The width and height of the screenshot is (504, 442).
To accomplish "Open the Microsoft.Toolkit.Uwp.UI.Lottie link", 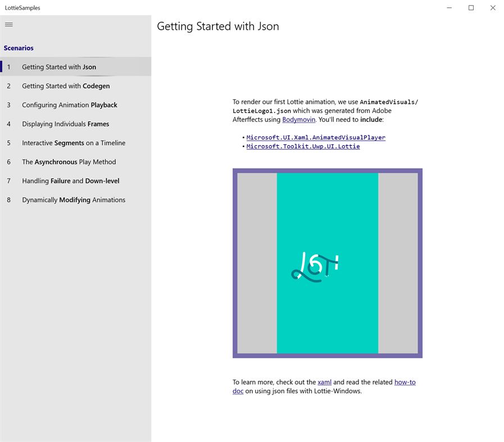I will pos(303,146).
